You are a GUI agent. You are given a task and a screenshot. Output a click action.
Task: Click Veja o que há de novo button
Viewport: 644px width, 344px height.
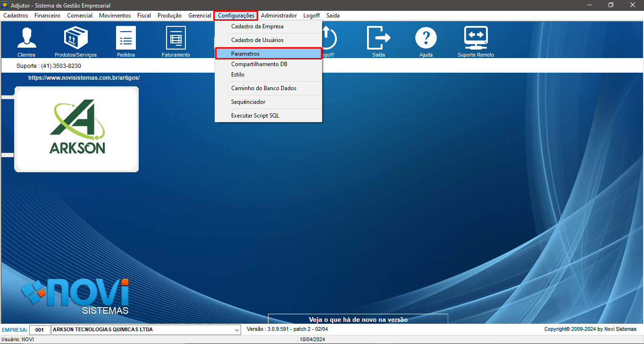pos(358,319)
